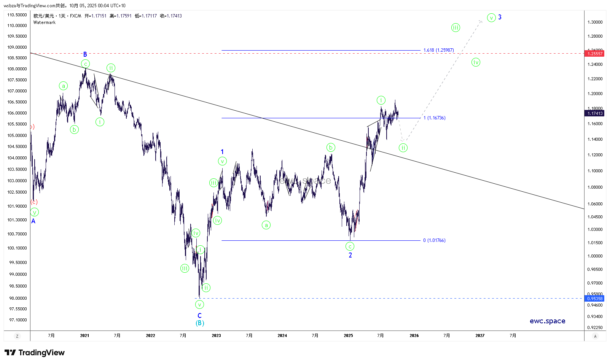Select the green circled c marker above wave 2

(x=350, y=246)
